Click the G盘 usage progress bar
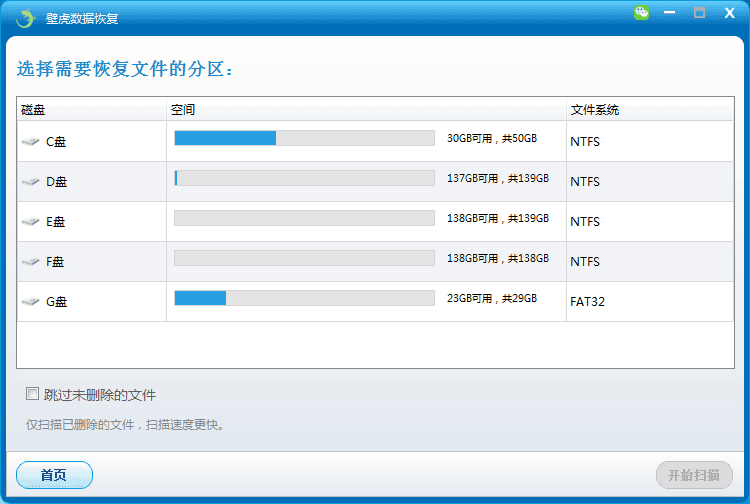 (x=304, y=298)
